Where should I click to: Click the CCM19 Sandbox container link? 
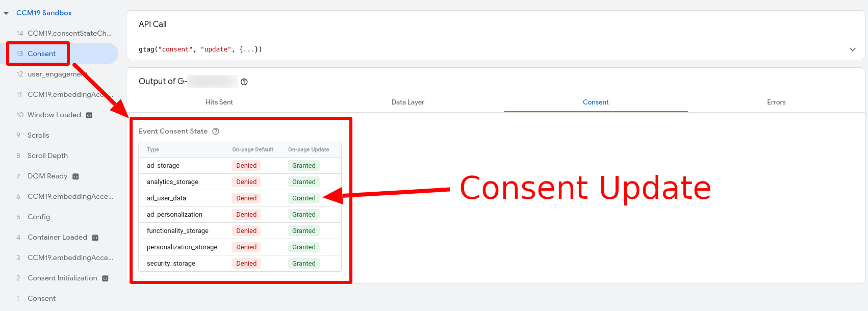44,13
